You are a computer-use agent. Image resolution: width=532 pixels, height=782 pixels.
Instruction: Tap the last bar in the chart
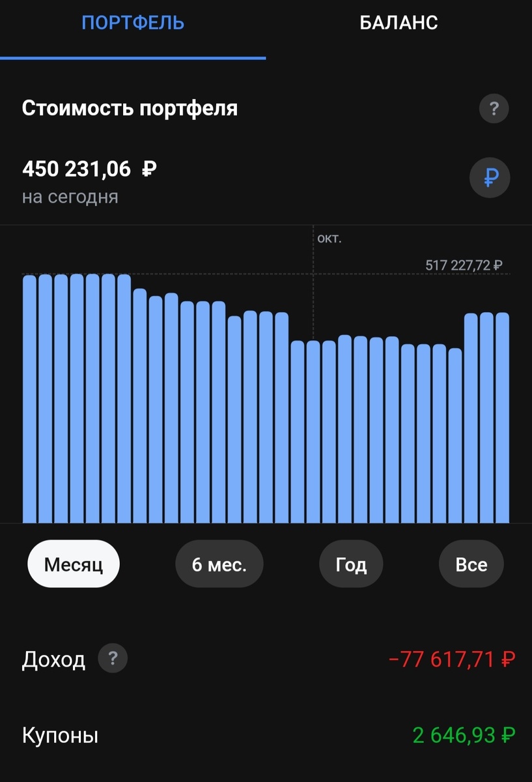pyautogui.click(x=502, y=418)
